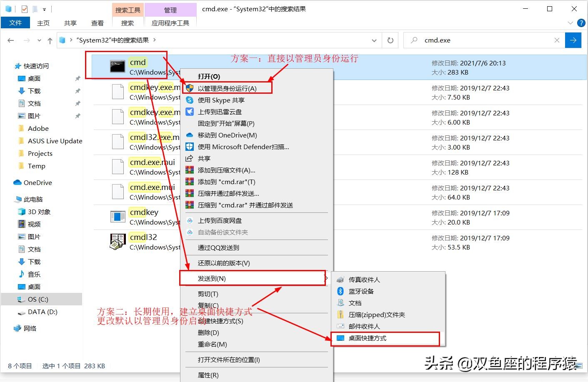Click the WinRAR icon for 添加到压缩文件
Image resolution: width=588 pixels, height=382 pixels.
190,170
